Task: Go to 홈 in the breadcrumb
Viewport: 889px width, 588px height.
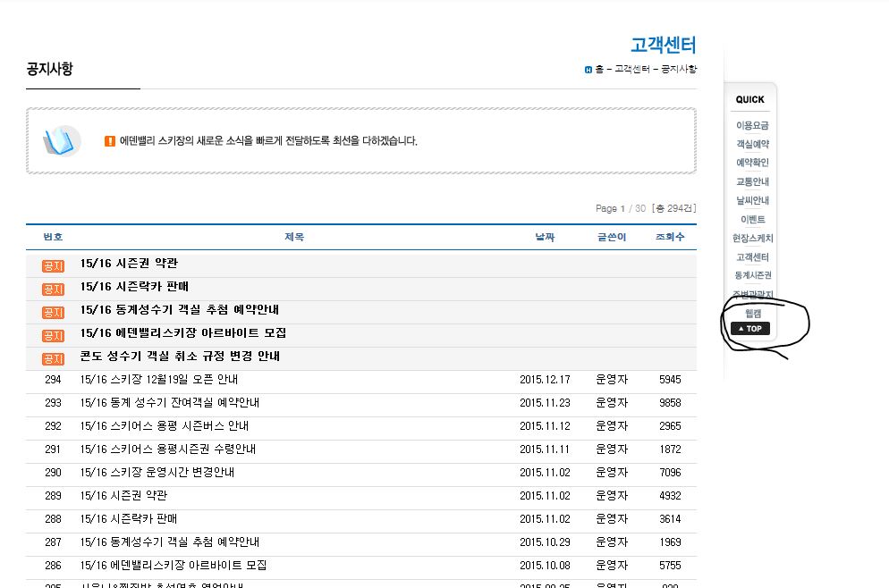Action: click(x=599, y=69)
